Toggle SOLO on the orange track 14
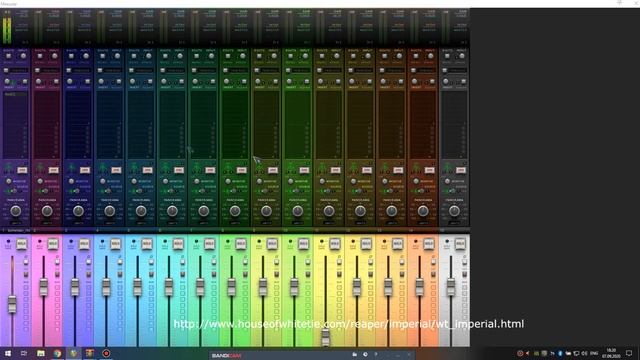This screenshot has width=640, height=360. [429, 244]
